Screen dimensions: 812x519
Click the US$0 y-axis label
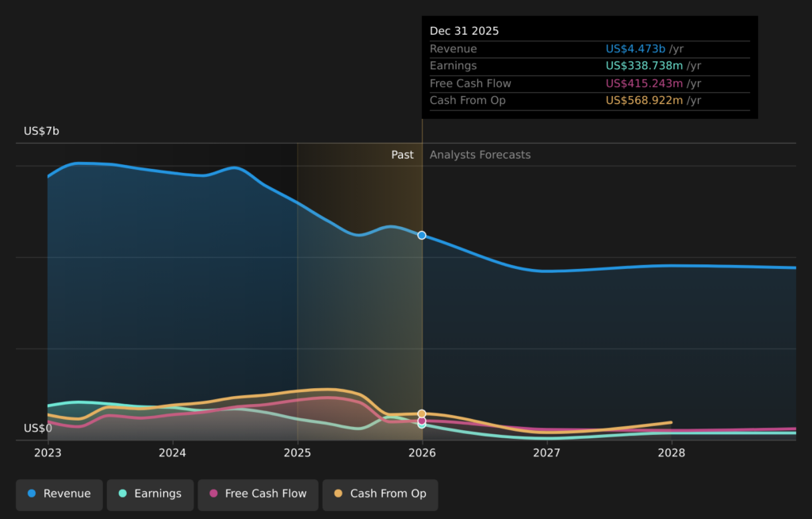(x=38, y=429)
